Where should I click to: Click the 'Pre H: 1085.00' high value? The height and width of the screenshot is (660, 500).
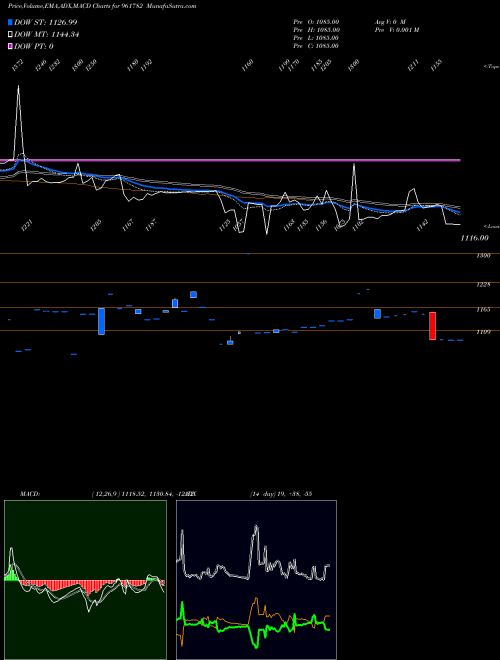tap(316, 30)
